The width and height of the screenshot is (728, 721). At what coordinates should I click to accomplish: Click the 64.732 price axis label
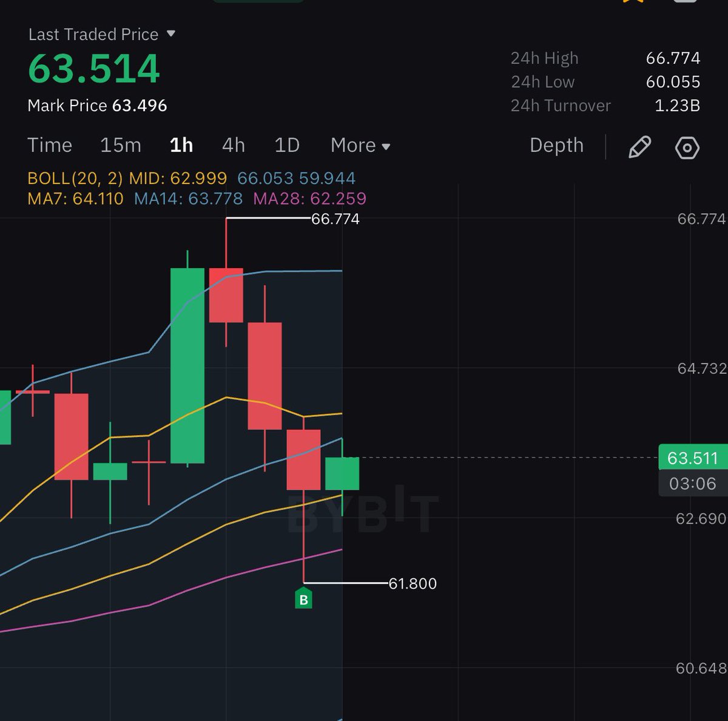point(702,368)
